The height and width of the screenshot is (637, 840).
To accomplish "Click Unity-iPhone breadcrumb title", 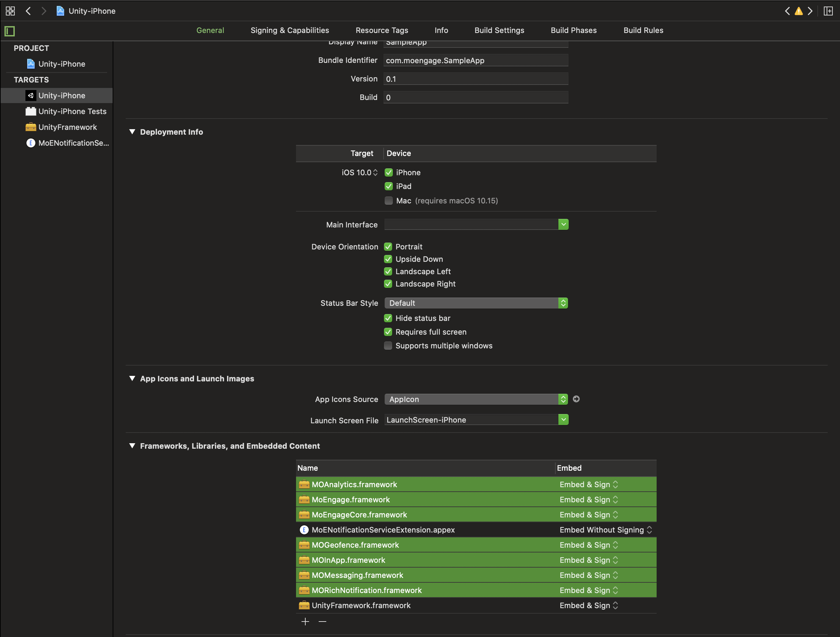I will (x=92, y=11).
